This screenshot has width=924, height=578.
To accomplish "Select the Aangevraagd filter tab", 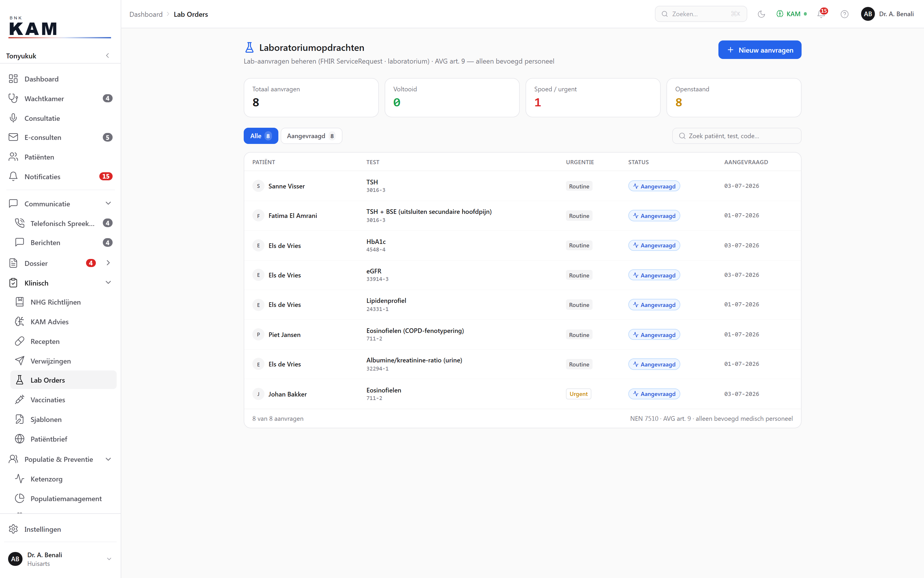I will pos(311,136).
